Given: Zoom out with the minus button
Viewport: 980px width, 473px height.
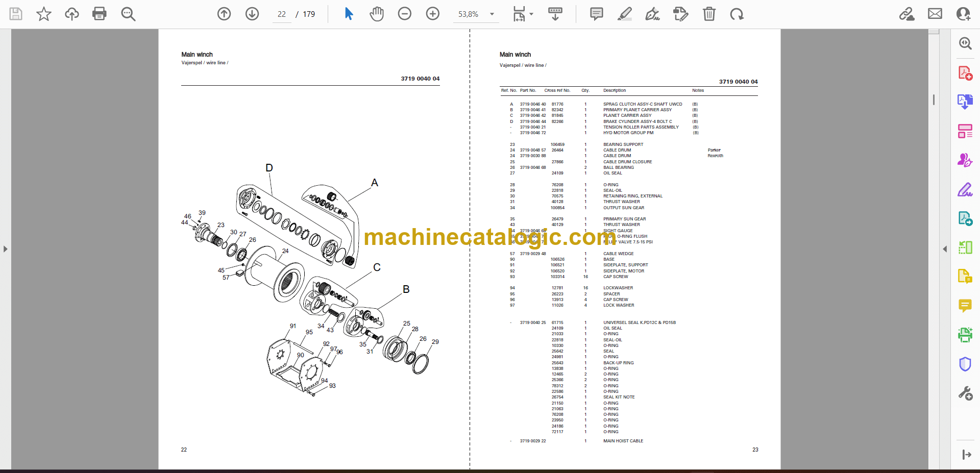Looking at the screenshot, I should (405, 14).
